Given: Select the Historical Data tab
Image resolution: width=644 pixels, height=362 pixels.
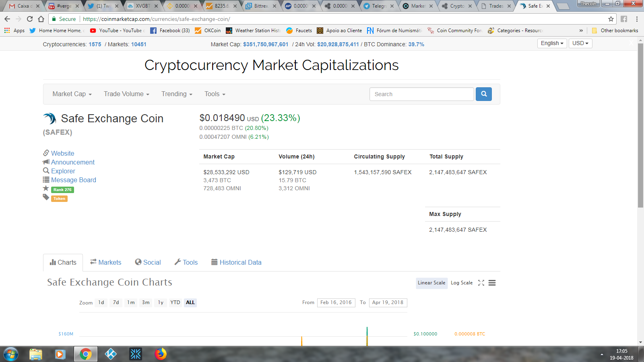Looking at the screenshot, I should pyautogui.click(x=236, y=263).
